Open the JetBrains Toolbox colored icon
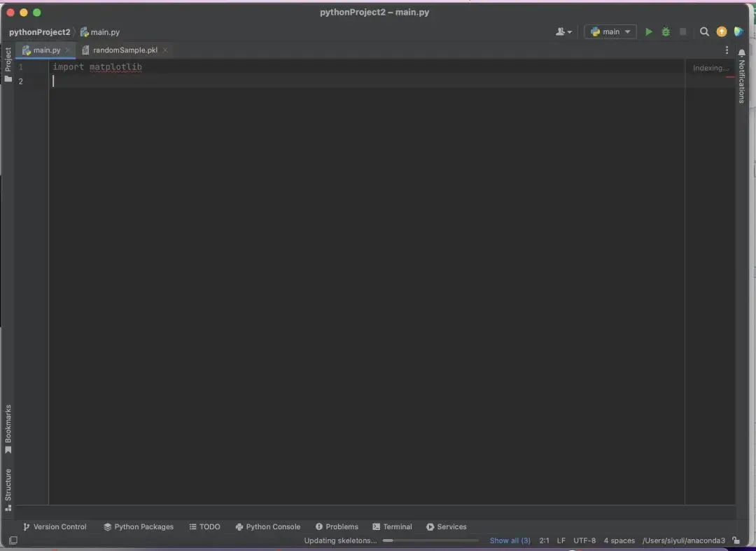This screenshot has width=756, height=551. [738, 32]
